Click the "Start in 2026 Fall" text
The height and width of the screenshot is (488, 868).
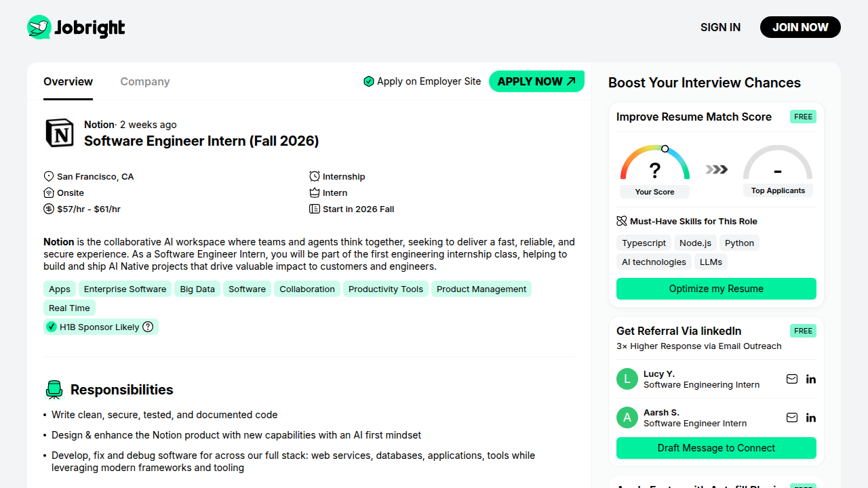pyautogui.click(x=359, y=209)
